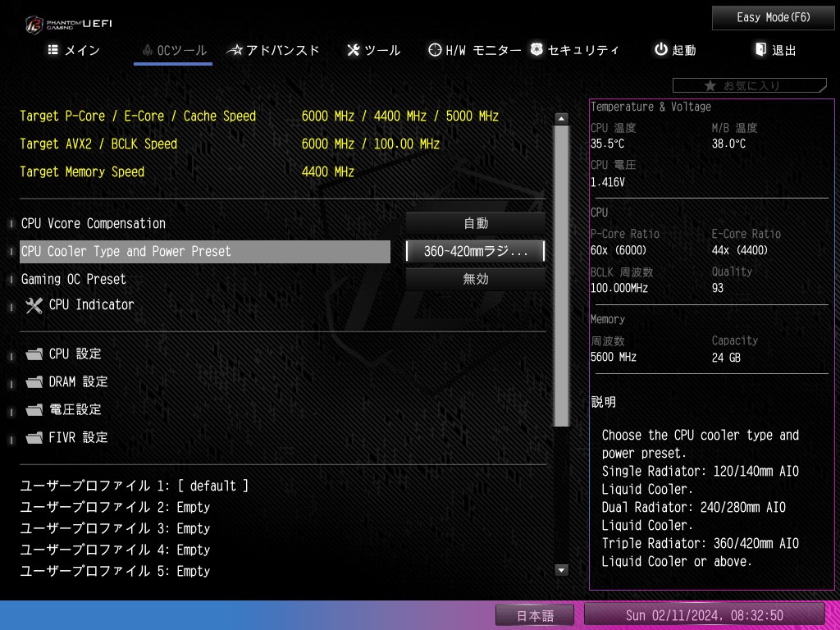Screen dimensions: 840x630
Task: Open the アドバンスド tab
Action: coord(273,50)
